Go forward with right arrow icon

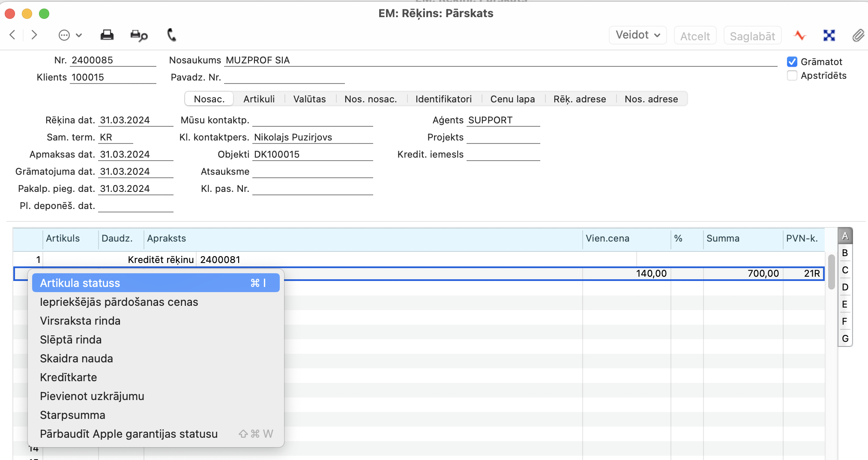click(x=34, y=35)
